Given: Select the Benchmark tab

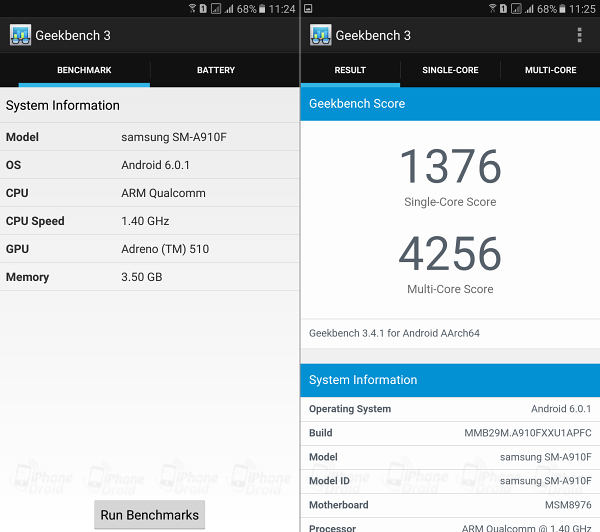Looking at the screenshot, I should click(84, 70).
